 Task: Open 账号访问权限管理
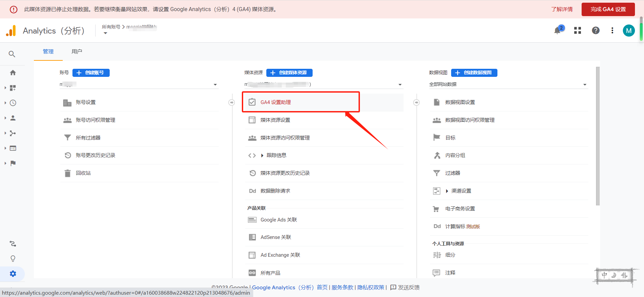pyautogui.click(x=140, y=120)
